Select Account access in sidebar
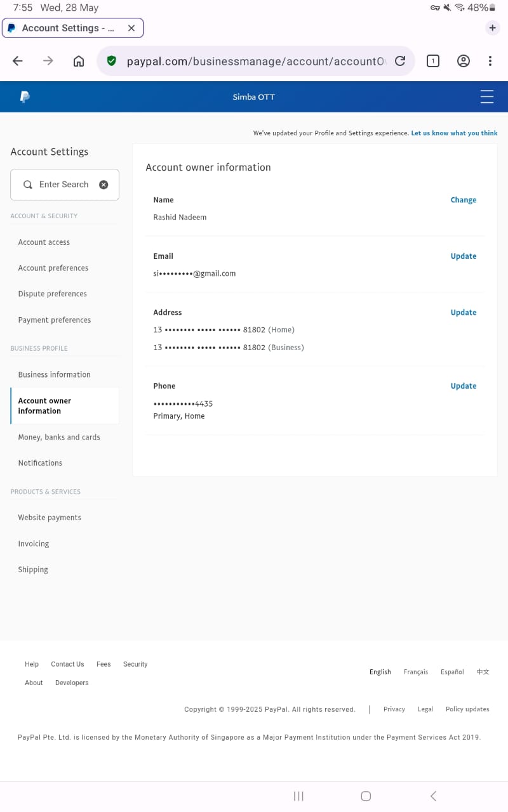508x812 pixels. (44, 242)
